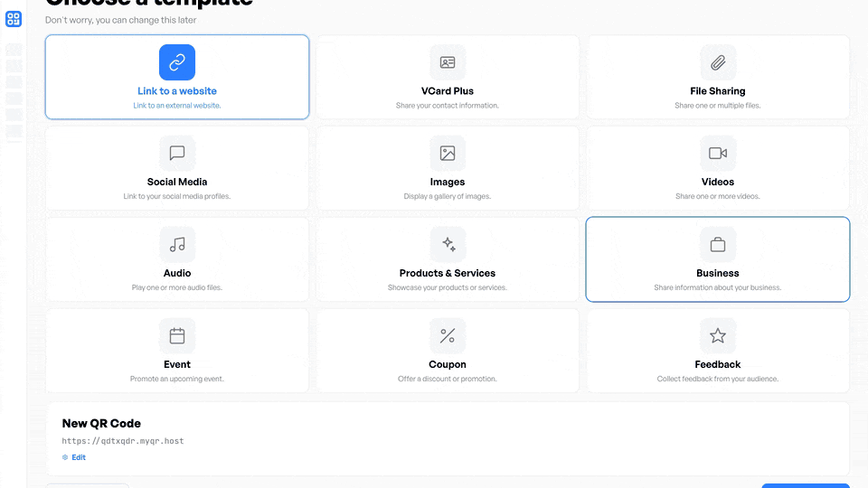Click 'Don't worry, you can change this later'
868x488 pixels.
[120, 20]
